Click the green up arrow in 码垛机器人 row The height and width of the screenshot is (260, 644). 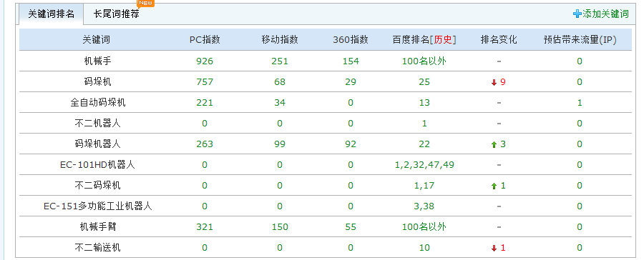[494, 145]
